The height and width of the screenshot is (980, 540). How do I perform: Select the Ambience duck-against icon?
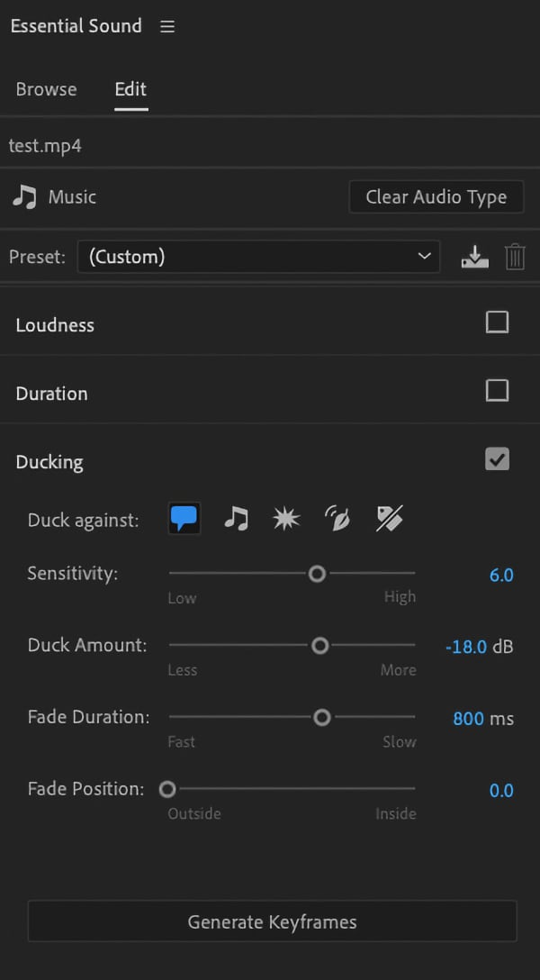point(337,518)
